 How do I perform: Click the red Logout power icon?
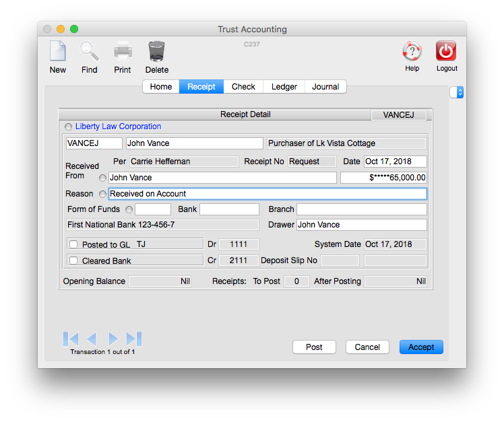point(446,52)
